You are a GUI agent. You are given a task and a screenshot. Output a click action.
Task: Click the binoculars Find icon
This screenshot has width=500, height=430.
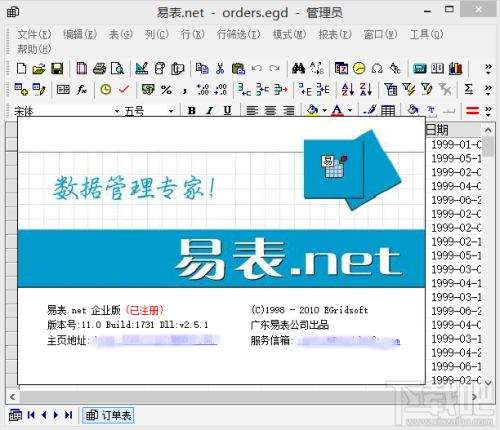coord(298,68)
